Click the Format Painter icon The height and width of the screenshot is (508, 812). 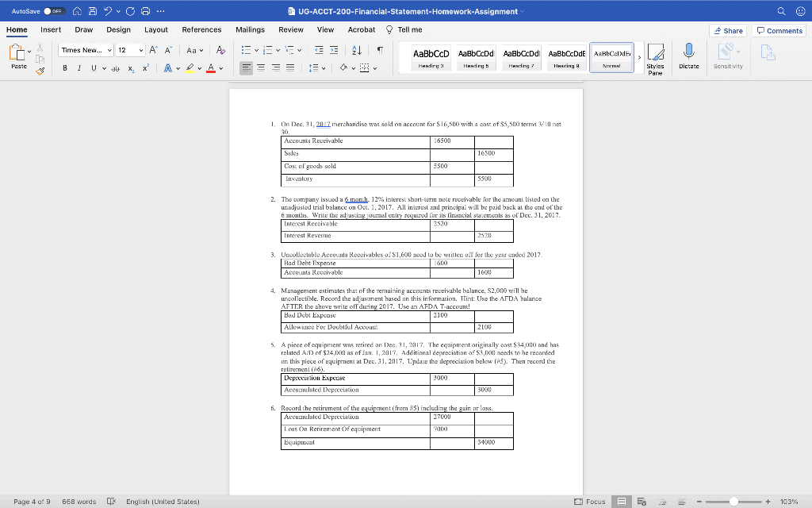tap(40, 71)
